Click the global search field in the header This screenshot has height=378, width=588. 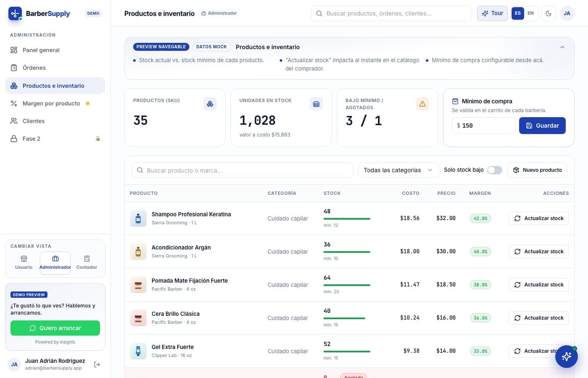coord(391,13)
